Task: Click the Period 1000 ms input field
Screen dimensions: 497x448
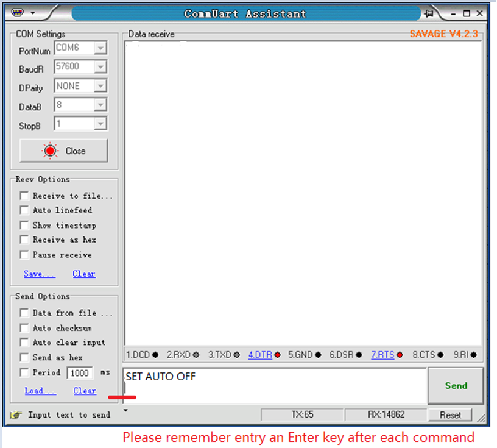Action: click(x=80, y=373)
